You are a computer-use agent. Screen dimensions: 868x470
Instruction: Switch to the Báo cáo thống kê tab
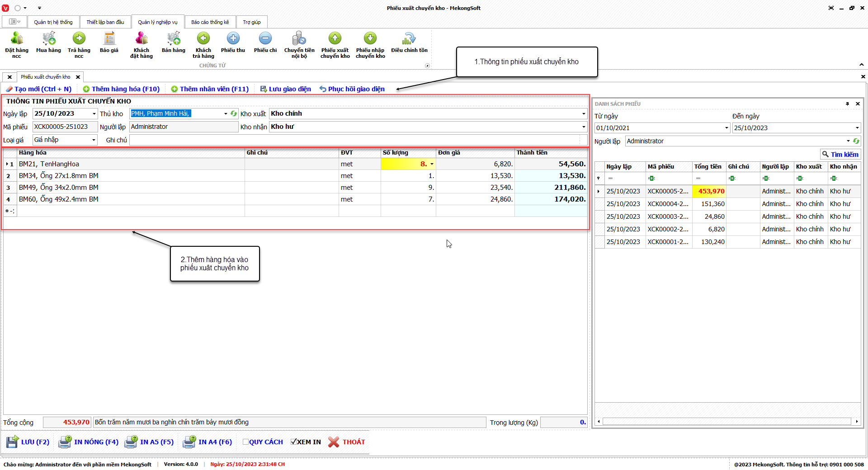(210, 22)
